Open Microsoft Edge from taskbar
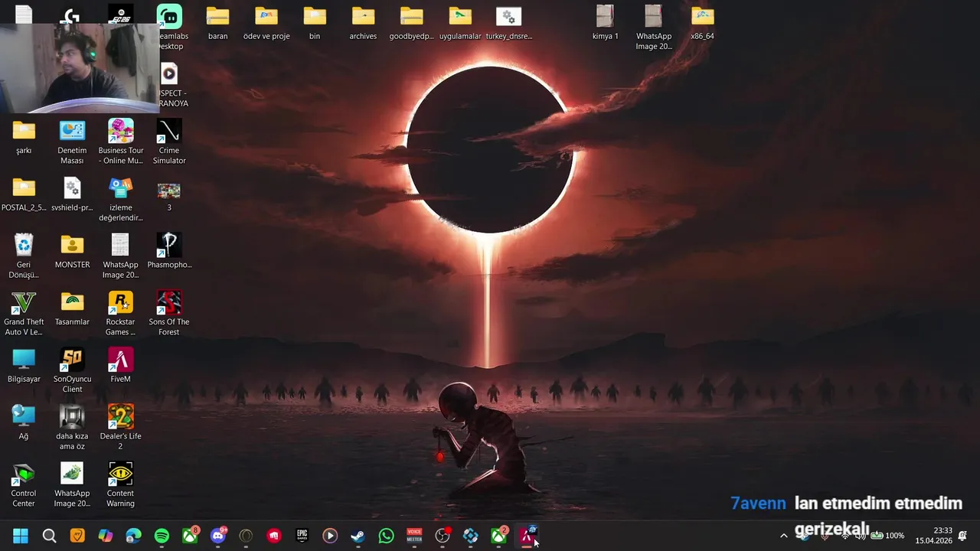Screen dimensions: 980x551 click(x=134, y=536)
